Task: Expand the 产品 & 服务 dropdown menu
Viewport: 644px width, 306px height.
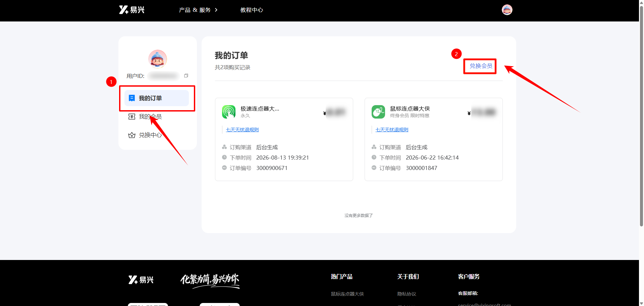Action: (x=198, y=10)
